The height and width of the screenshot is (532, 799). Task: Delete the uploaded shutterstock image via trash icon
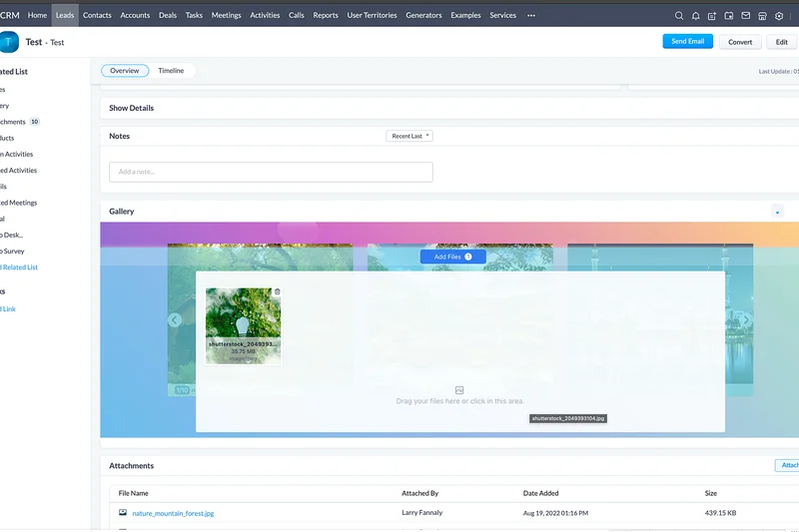coord(278,291)
